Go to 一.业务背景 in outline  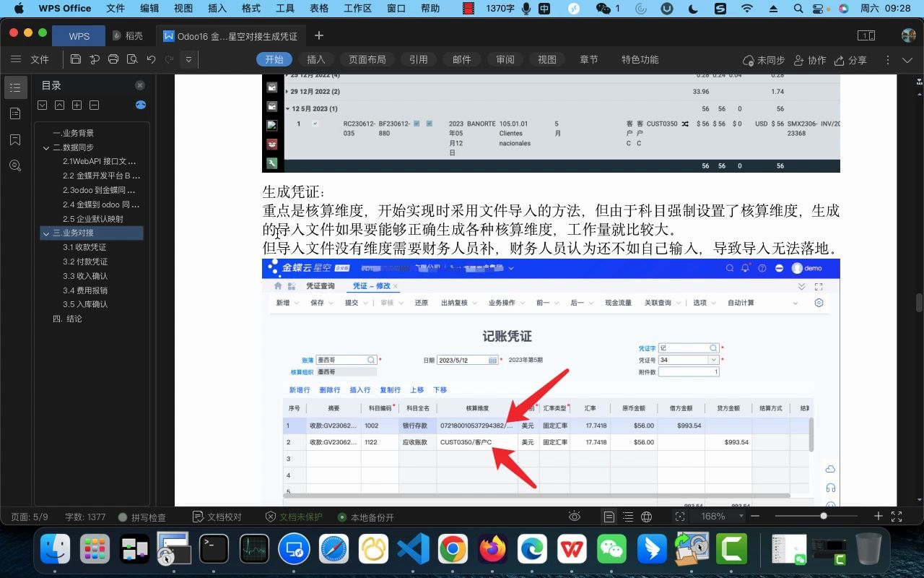click(73, 133)
